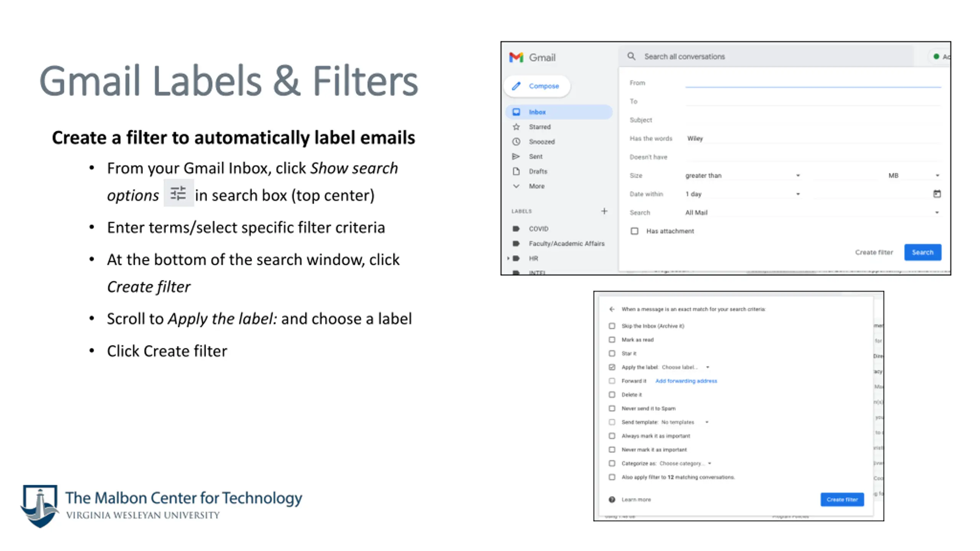Click the show search options icon in slide
The width and height of the screenshot is (980, 551).
(x=178, y=193)
